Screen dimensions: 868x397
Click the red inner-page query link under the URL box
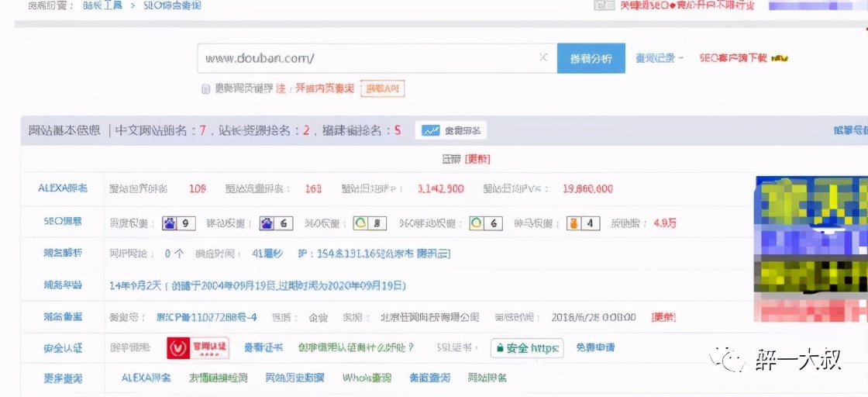(x=324, y=88)
